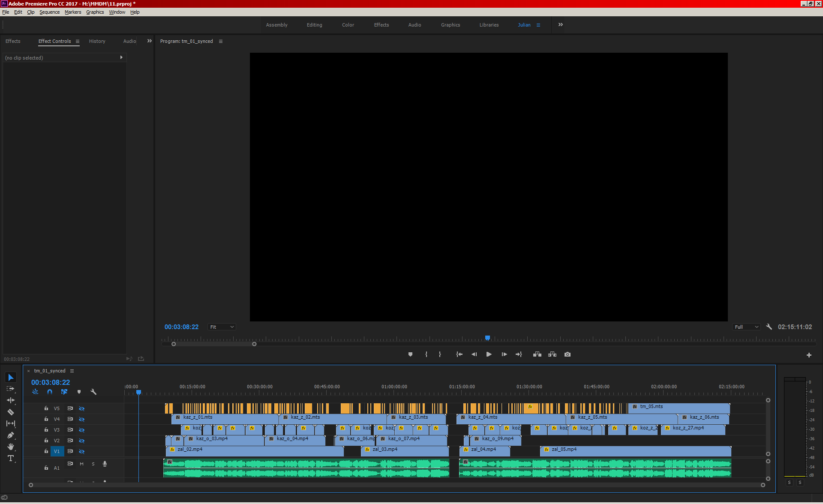The height and width of the screenshot is (504, 823).
Task: Click the Export Frame camera icon
Action: pyautogui.click(x=568, y=354)
